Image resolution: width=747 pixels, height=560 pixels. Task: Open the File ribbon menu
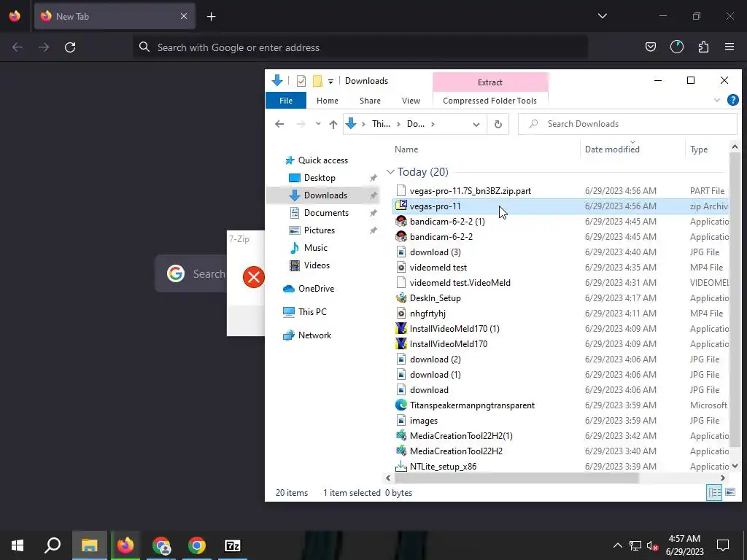pos(286,101)
